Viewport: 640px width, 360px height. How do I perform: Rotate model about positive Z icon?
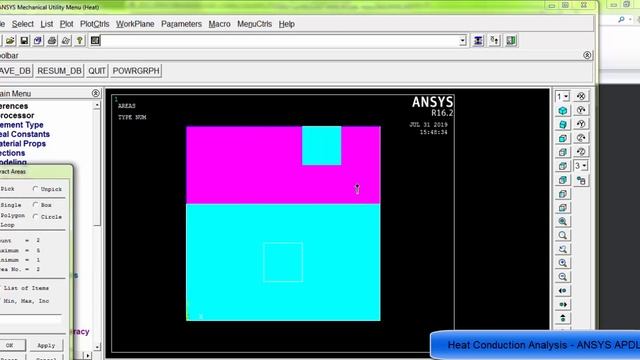[x=581, y=138]
